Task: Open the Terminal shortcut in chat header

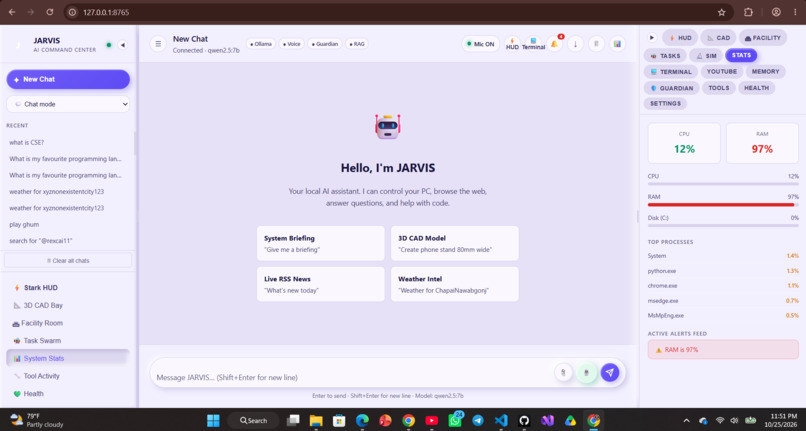Action: 533,44
